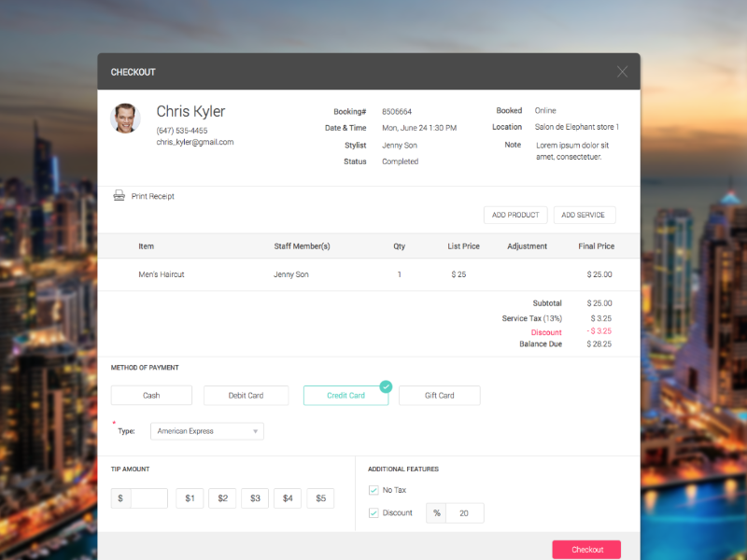Click the ADD SERVICE button
Viewport: 747px width, 560px height.
(x=585, y=215)
